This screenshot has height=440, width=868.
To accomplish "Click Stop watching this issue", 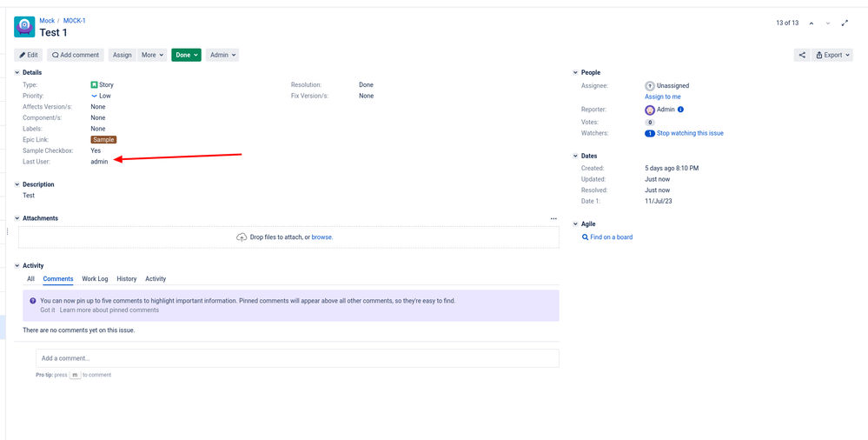I will coord(690,134).
